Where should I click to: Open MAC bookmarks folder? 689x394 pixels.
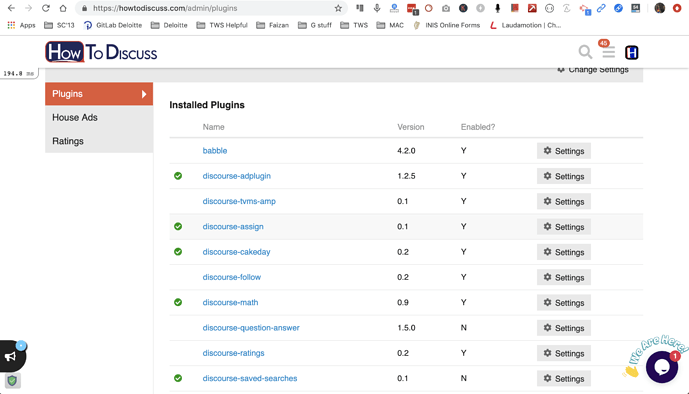click(x=390, y=25)
